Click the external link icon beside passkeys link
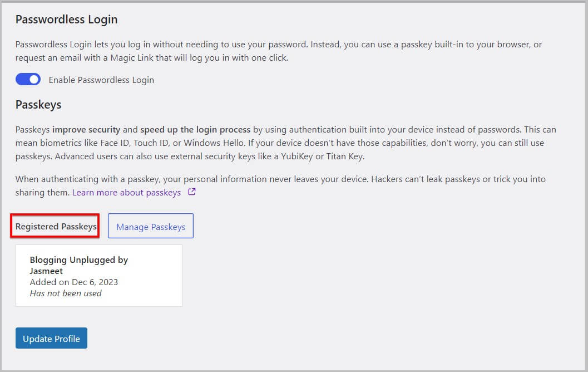Viewport: 588px width, 372px height. point(191,192)
